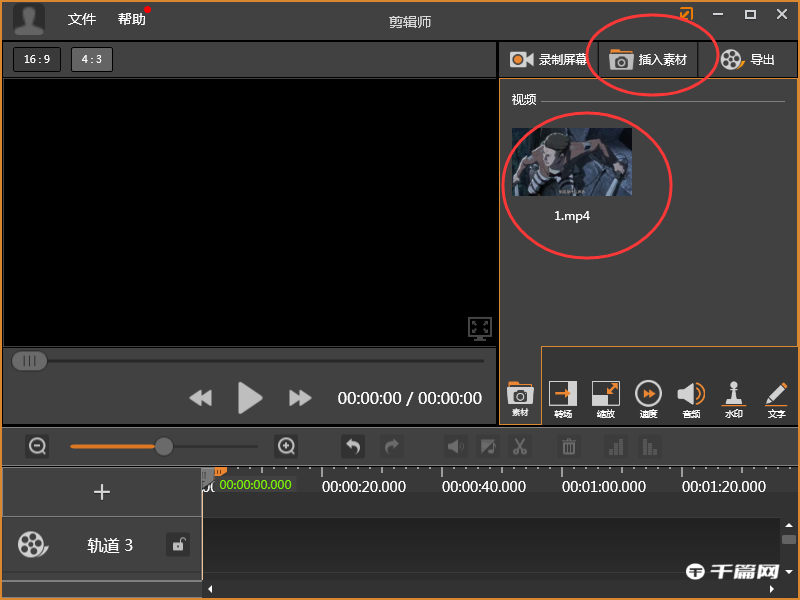Click the scissors cut icon
800x600 pixels.
click(520, 447)
